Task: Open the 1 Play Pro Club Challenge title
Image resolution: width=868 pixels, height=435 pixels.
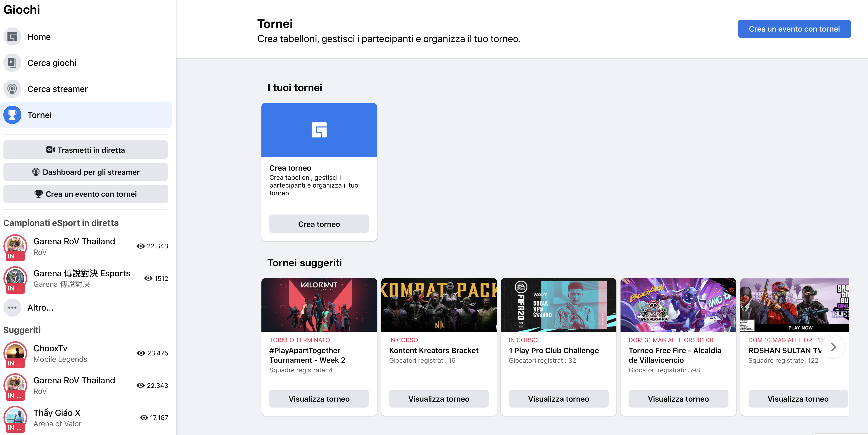Action: pyautogui.click(x=554, y=350)
